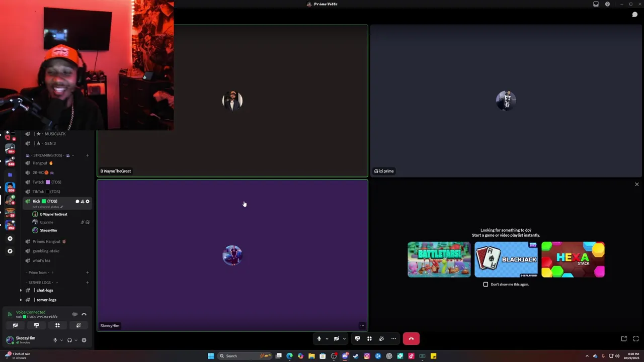644x362 pixels.
Task: Share screen from left voice panel
Action: [36, 325]
